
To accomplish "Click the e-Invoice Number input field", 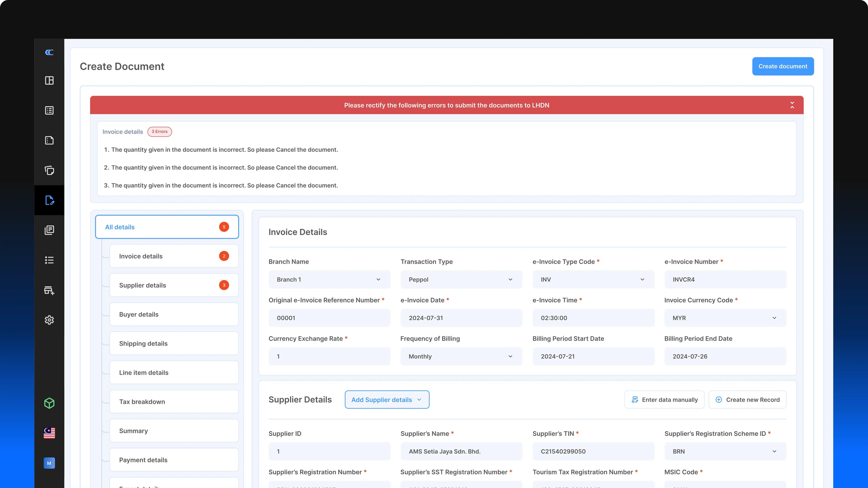I will 725,279.
